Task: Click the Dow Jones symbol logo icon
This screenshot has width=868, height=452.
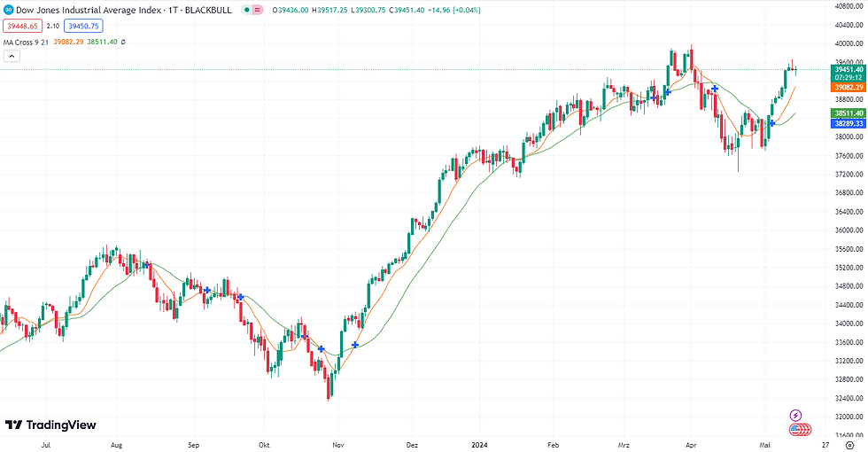Action: 8,10
